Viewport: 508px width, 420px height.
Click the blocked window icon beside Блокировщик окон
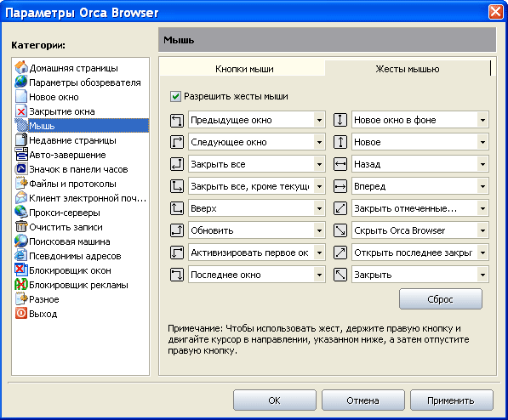tap(21, 270)
